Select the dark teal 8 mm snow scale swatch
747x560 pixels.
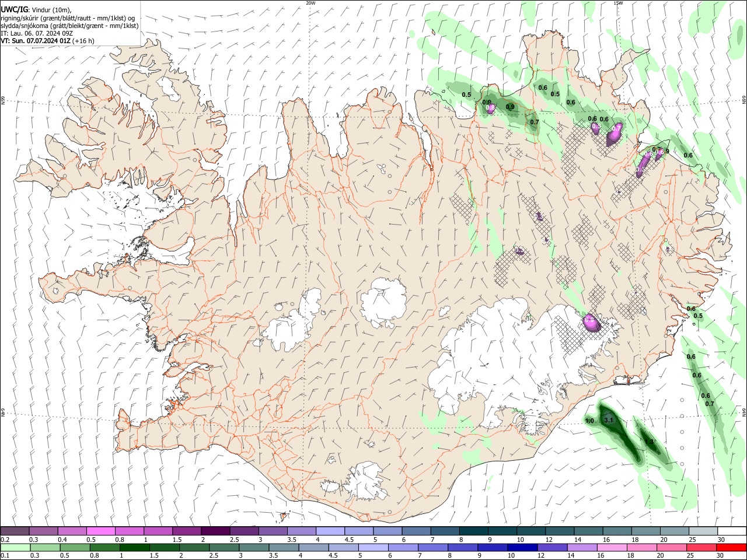pyautogui.click(x=474, y=531)
